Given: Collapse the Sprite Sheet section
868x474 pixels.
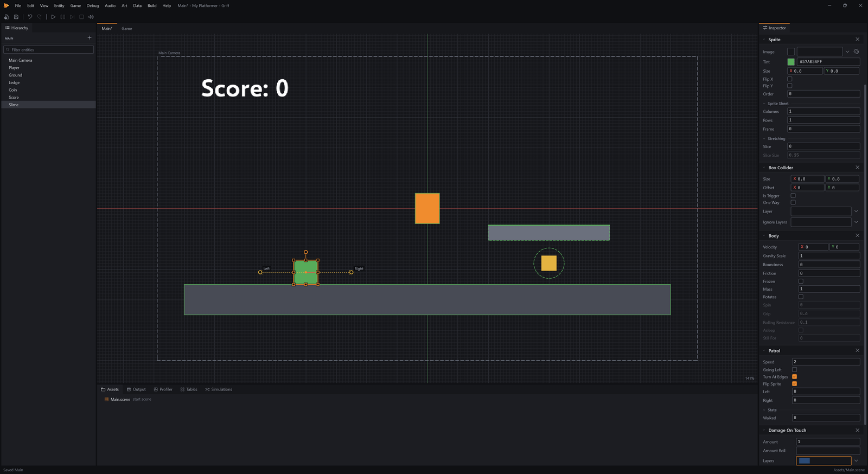Looking at the screenshot, I should [x=764, y=104].
